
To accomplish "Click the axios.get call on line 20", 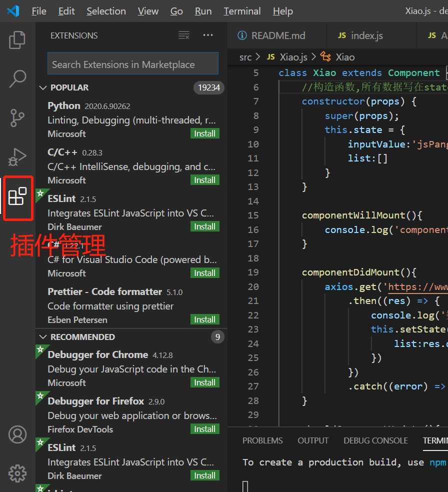I will pos(350,287).
